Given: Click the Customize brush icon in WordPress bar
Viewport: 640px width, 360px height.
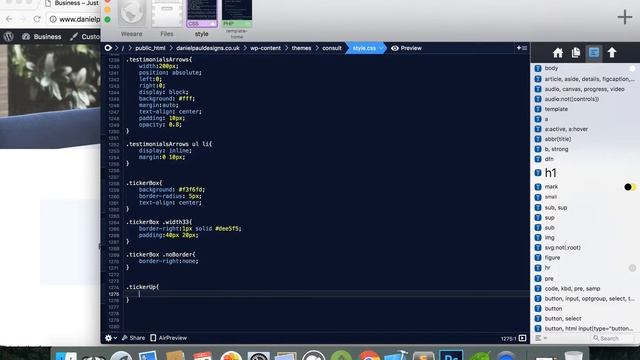Looking at the screenshot, I should [73, 37].
